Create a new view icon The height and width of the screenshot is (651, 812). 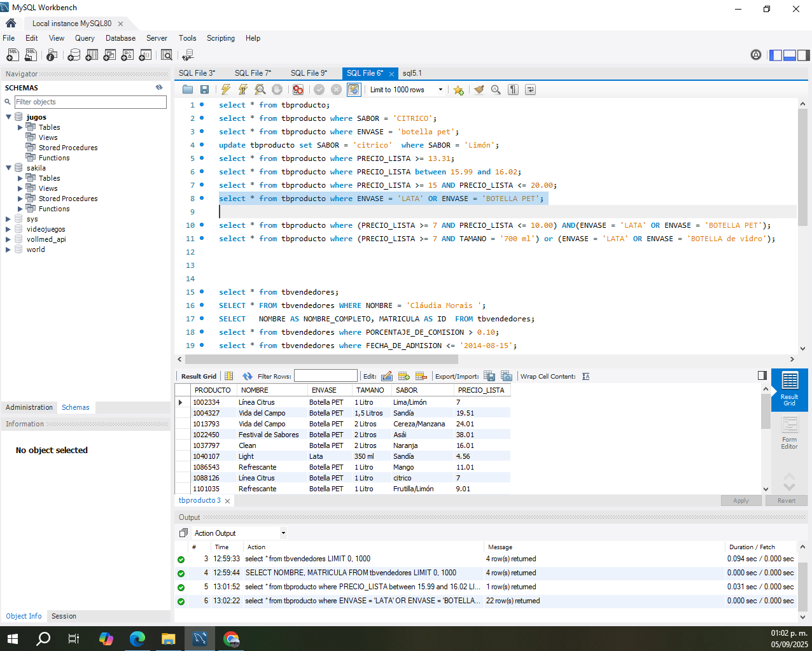109,55
